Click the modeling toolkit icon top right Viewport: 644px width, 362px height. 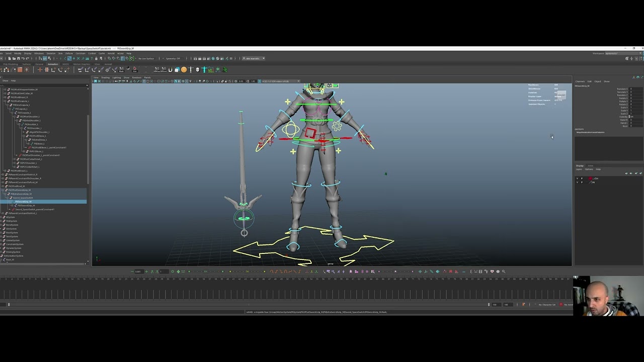click(x=627, y=58)
